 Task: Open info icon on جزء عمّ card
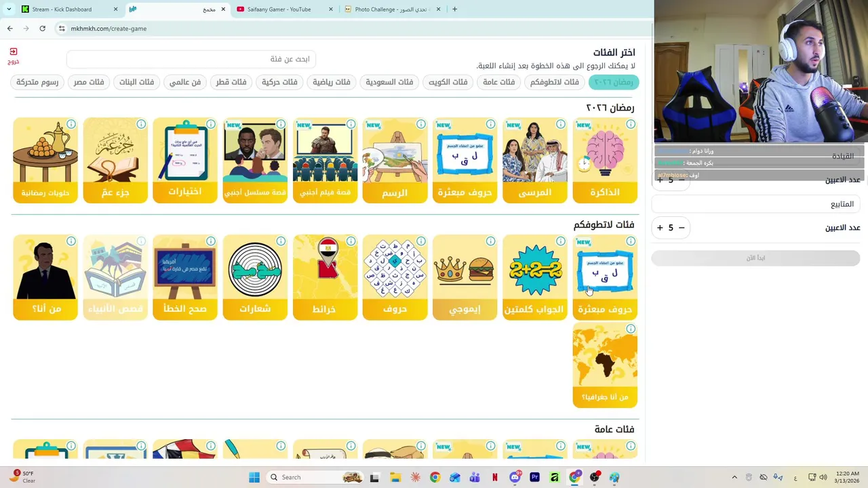pos(141,124)
